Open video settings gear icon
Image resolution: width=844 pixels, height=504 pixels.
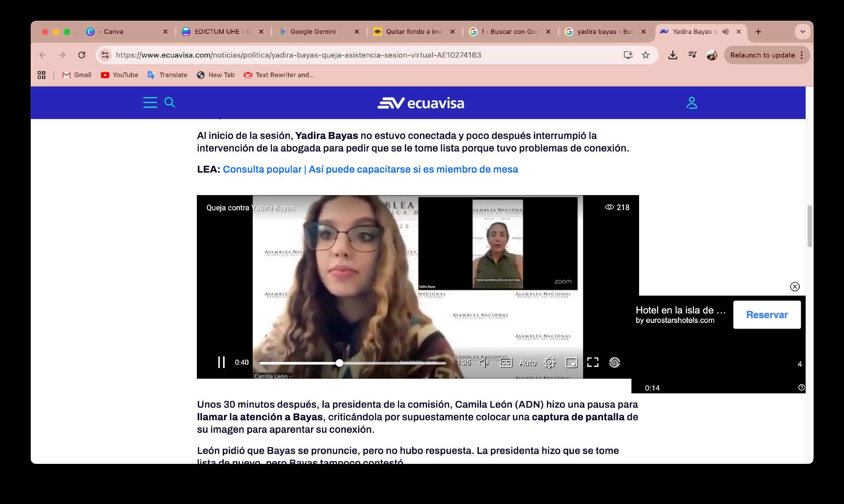[x=549, y=363]
